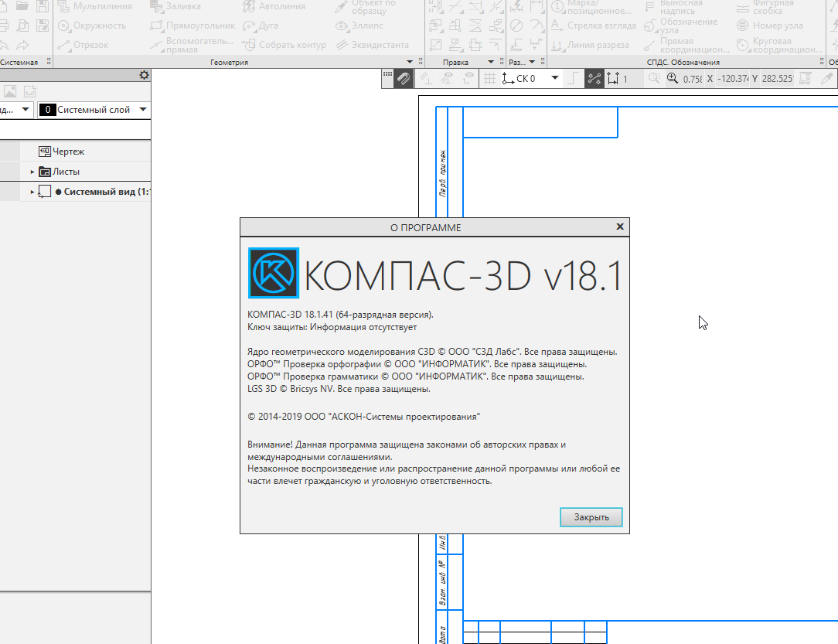Click the X coordinate field
The image size is (838, 644).
tap(733, 79)
